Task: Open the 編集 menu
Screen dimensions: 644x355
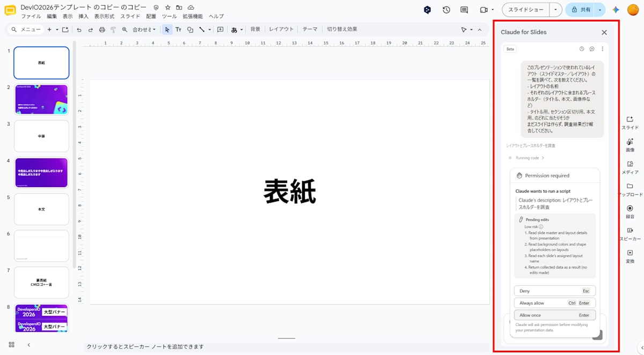Action: pyautogui.click(x=52, y=17)
